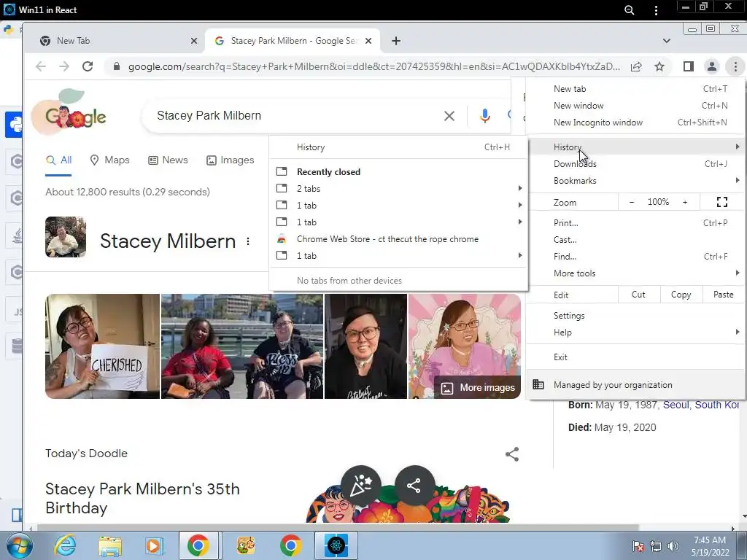
Task: Bookmark this page with the star icon
Action: click(659, 66)
